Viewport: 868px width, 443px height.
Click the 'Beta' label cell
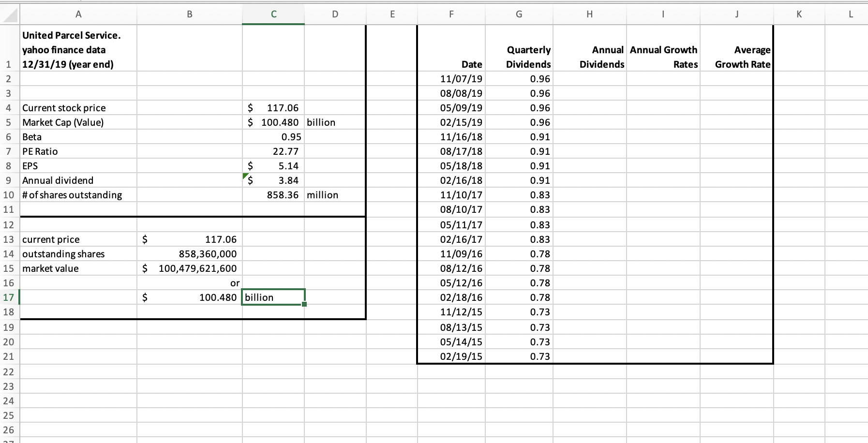(78, 137)
